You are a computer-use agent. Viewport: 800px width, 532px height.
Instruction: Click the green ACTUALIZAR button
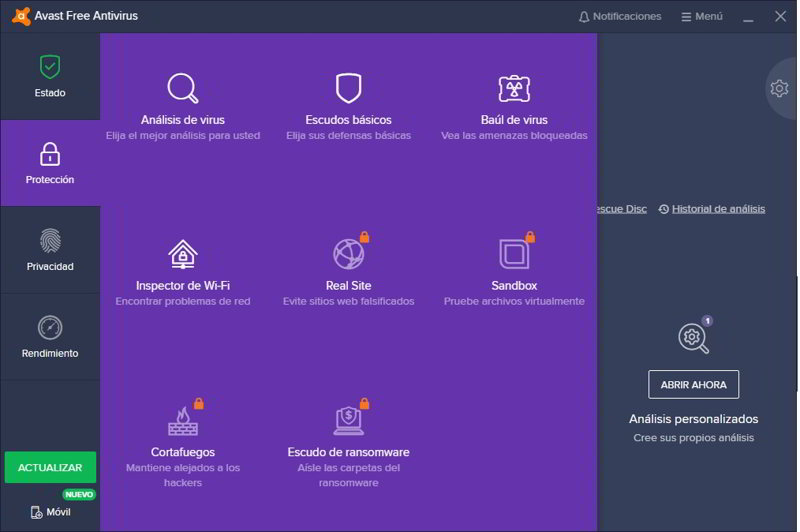coord(50,467)
